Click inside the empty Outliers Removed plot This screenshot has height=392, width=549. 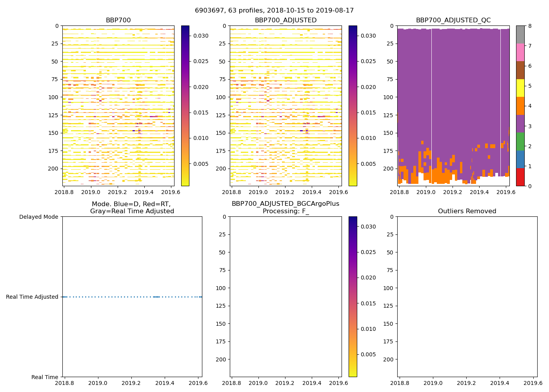click(467, 297)
